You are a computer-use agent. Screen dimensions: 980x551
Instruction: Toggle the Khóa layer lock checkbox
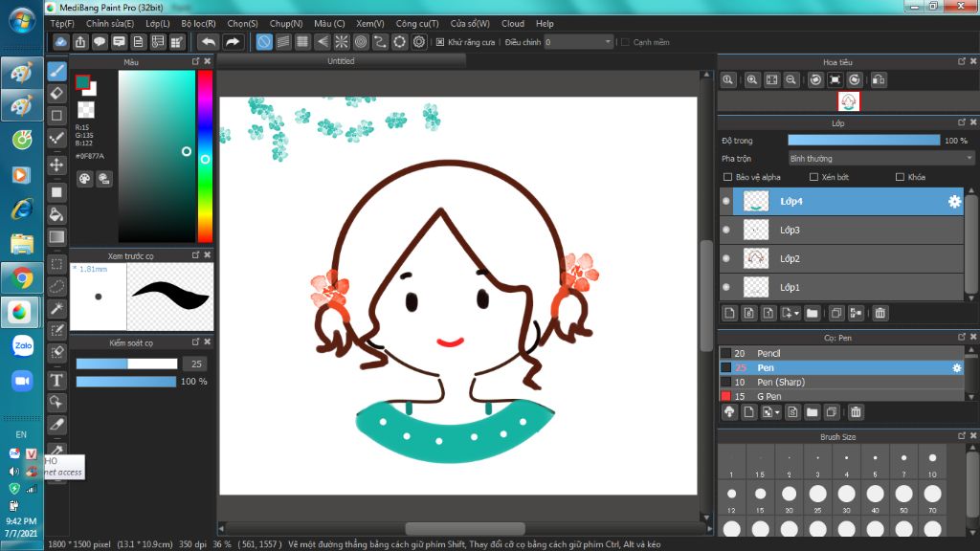coord(900,177)
